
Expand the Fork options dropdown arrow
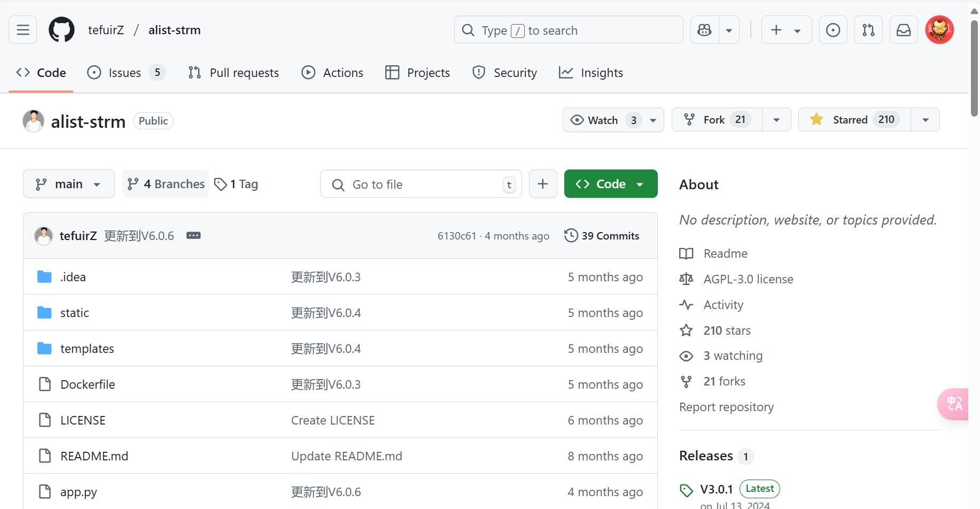pyautogui.click(x=776, y=120)
